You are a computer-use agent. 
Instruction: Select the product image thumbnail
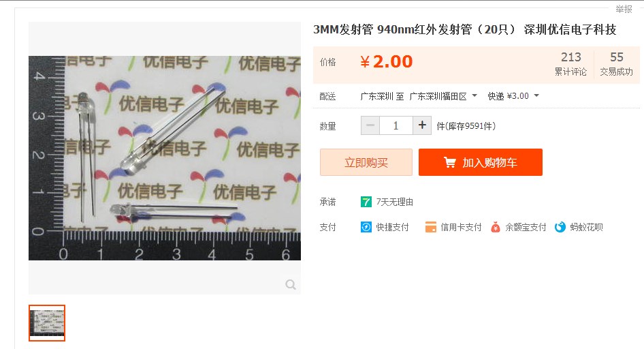[47, 323]
